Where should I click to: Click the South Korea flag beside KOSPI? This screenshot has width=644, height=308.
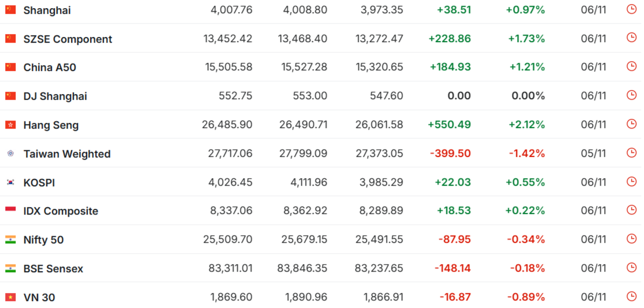[10, 182]
